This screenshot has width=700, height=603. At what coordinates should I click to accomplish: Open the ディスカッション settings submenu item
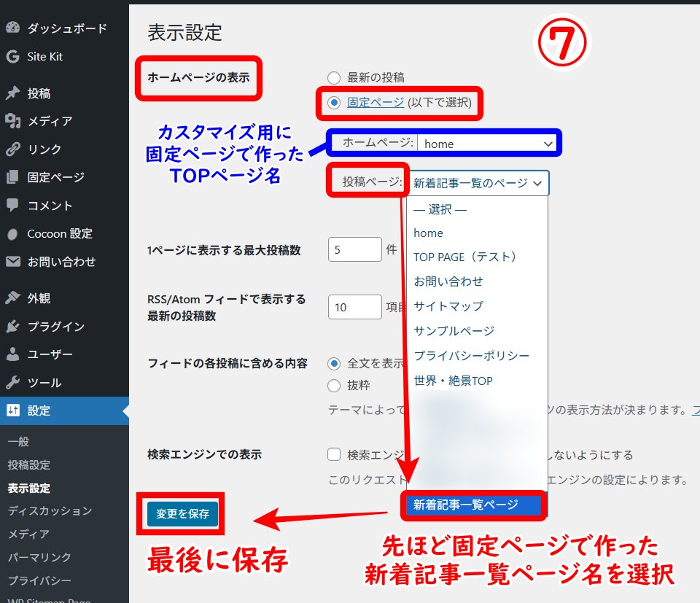click(x=50, y=510)
